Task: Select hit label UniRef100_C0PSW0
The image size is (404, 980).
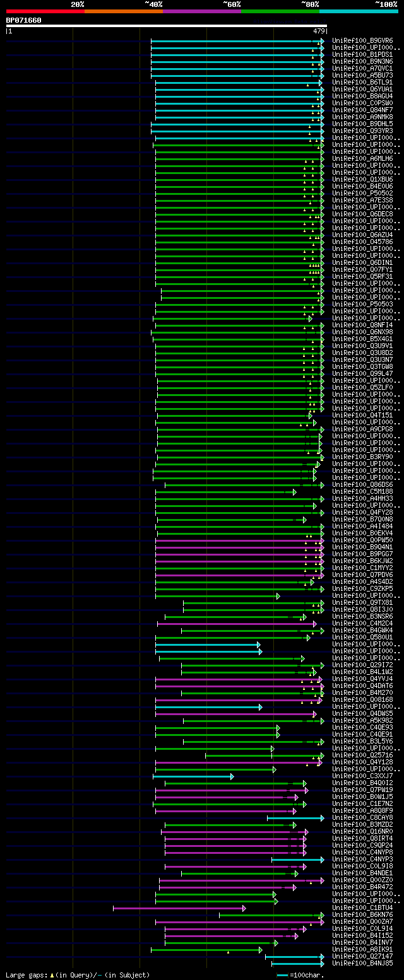Action: 362,103
